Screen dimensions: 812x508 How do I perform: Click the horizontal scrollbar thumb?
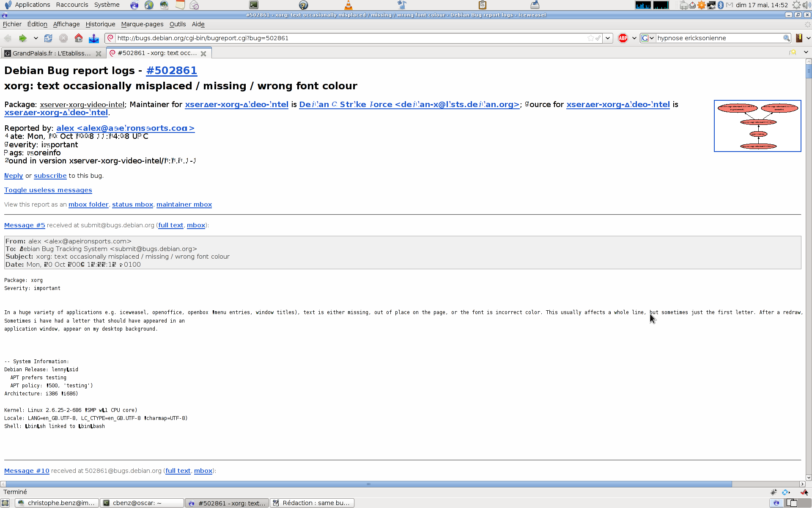pyautogui.click(x=368, y=484)
